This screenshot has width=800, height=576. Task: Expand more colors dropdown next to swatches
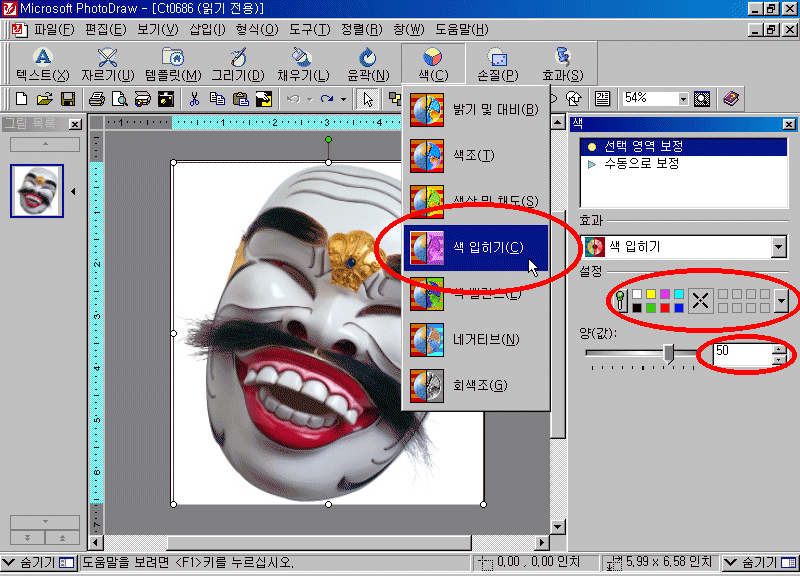tap(781, 301)
